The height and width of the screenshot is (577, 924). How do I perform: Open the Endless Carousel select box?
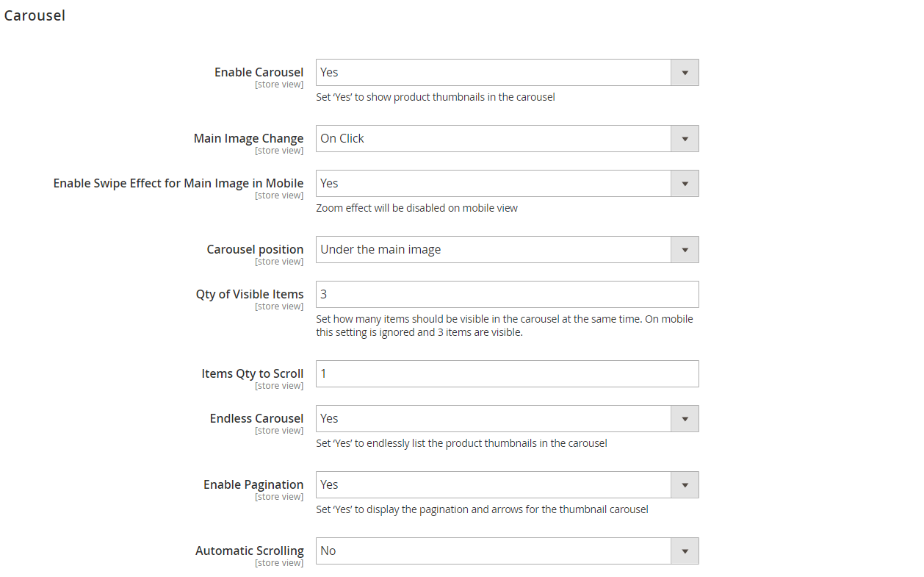click(x=507, y=419)
